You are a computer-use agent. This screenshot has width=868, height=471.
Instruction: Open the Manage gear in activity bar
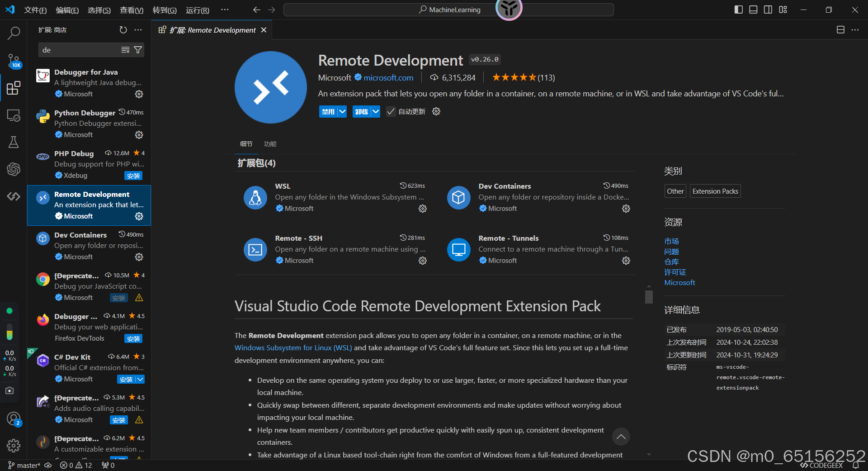coord(14,446)
